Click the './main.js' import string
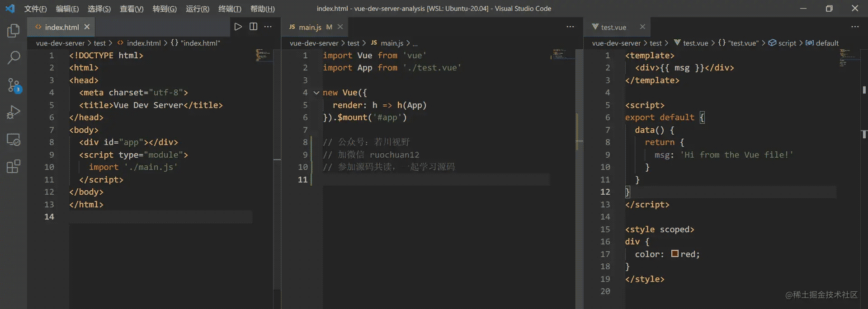The width and height of the screenshot is (868, 309). click(x=151, y=167)
